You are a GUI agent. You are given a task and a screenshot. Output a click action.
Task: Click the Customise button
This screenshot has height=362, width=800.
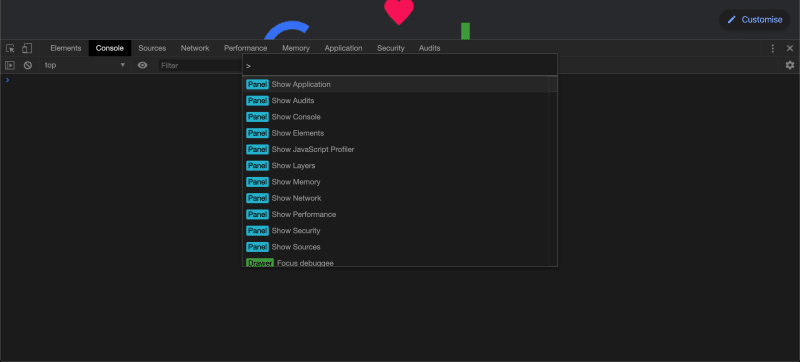(755, 19)
